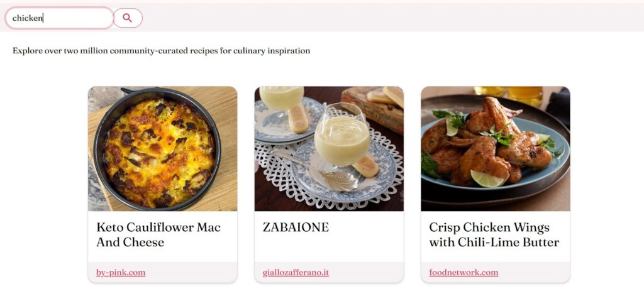The height and width of the screenshot is (289, 644).
Task: Click the footer strip beside by-pink.com
Action: pyautogui.click(x=191, y=273)
